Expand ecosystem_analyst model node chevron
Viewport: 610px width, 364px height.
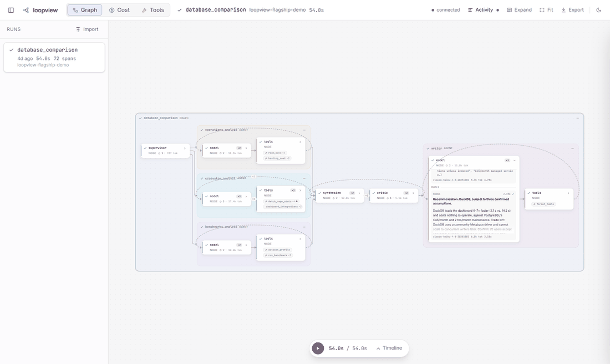tap(246, 196)
